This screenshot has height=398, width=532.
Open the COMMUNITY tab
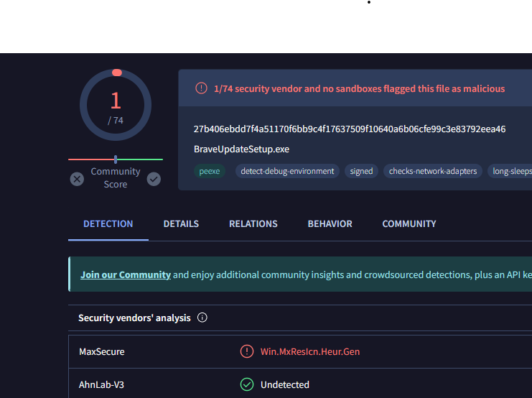(x=409, y=224)
